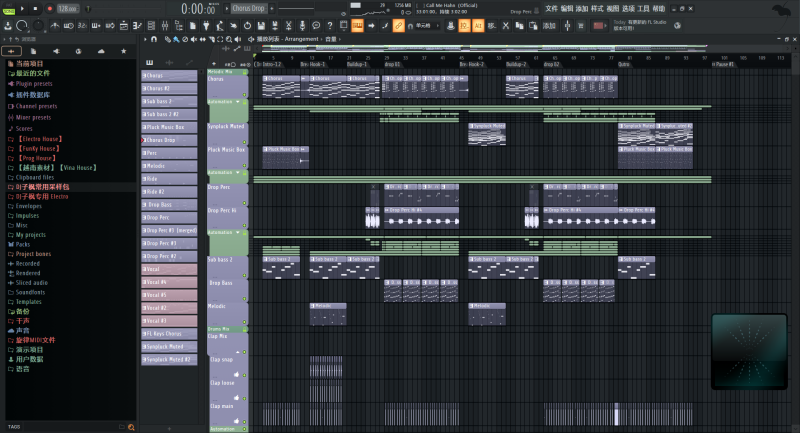The image size is (800, 433).
Task: Click the master volume knob
Action: [x=22, y=25]
